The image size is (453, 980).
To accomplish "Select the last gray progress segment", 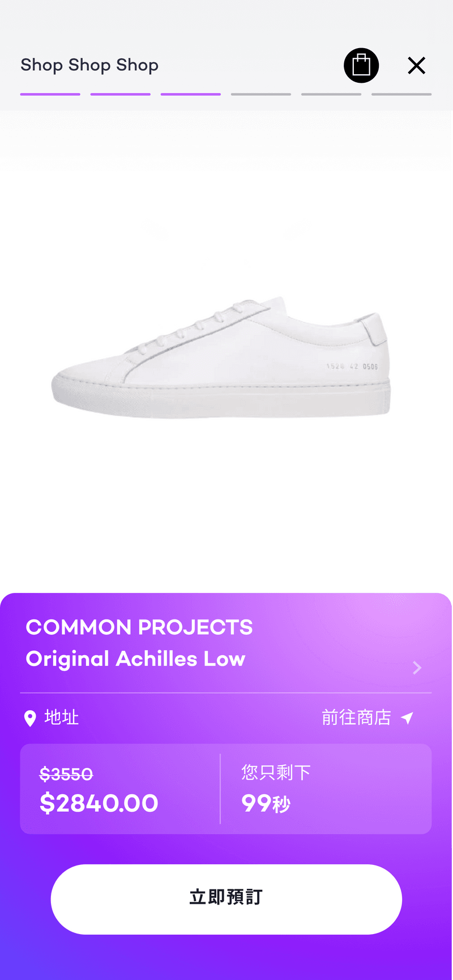I will 401,94.
